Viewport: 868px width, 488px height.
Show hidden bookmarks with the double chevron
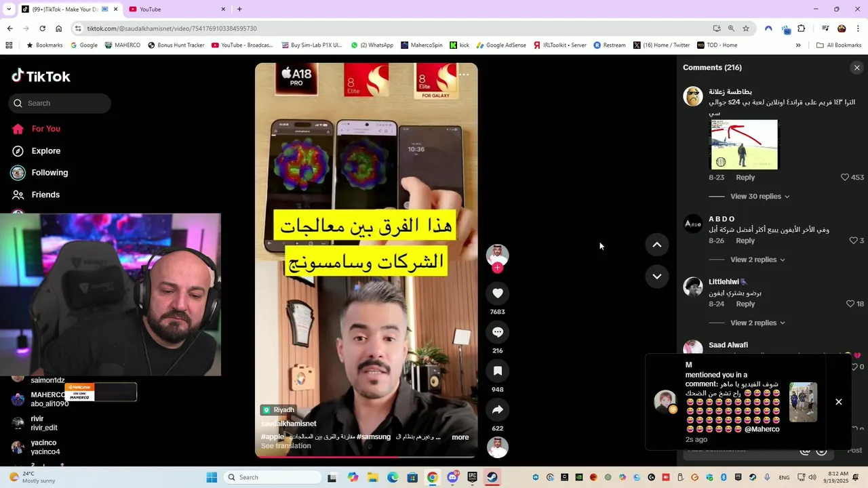(798, 45)
